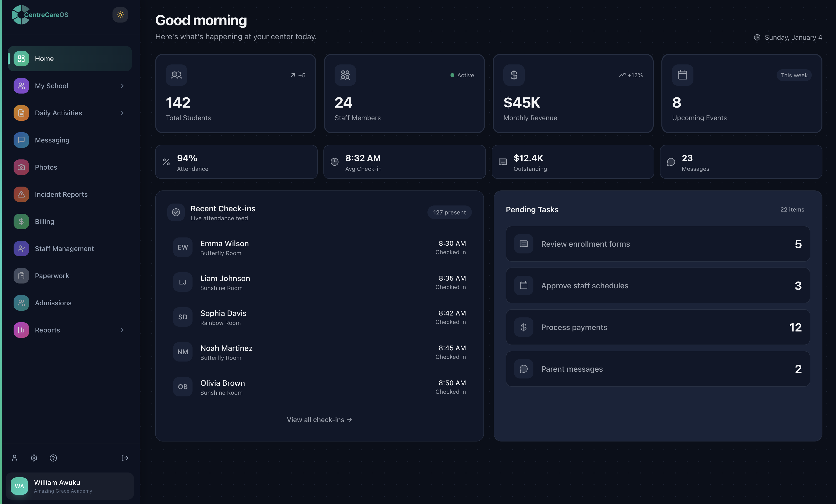836x504 pixels.
Task: Toggle light mode with the sun icon
Action: click(x=120, y=15)
